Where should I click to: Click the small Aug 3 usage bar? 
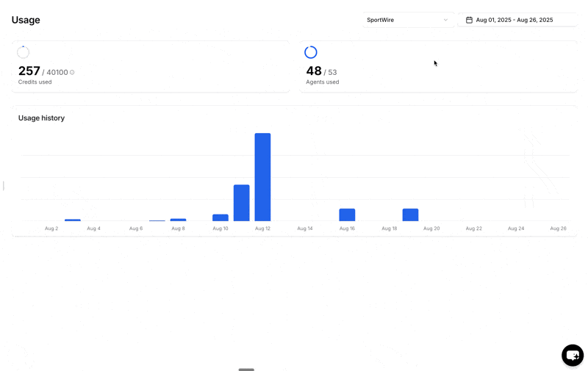[x=73, y=220]
